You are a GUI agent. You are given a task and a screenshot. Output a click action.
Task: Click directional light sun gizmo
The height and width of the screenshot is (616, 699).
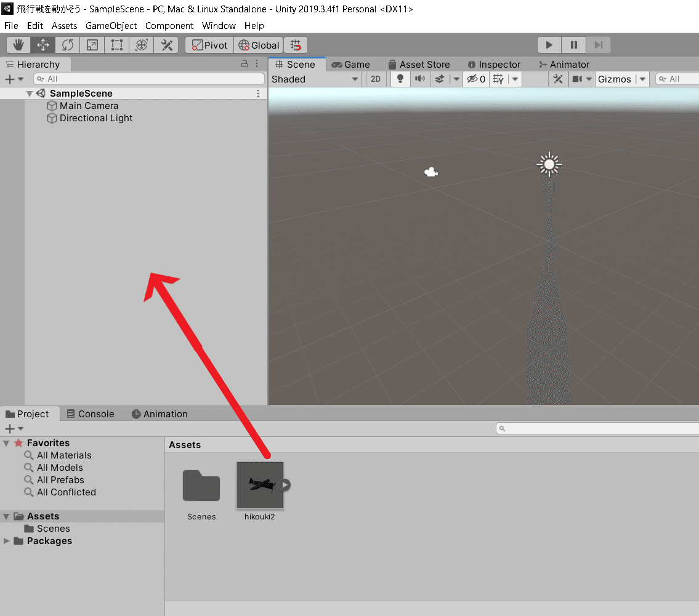click(549, 164)
